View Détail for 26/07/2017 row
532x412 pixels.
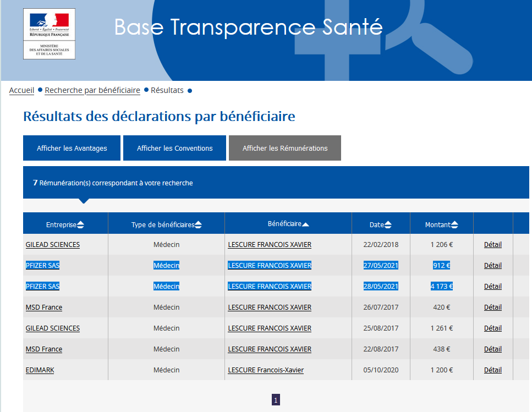click(x=492, y=307)
